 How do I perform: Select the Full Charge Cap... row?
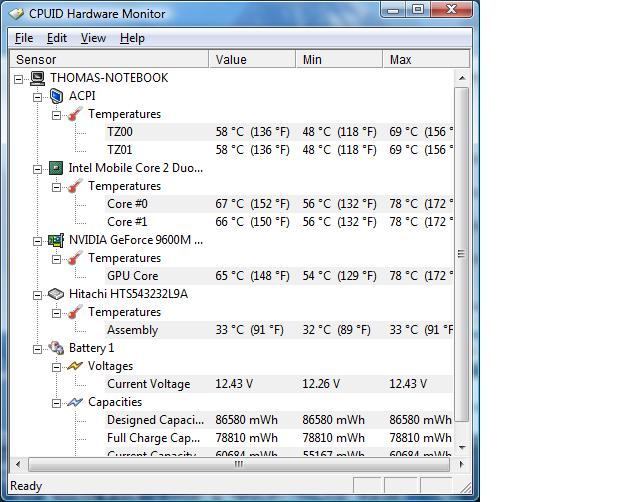pyautogui.click(x=279, y=438)
